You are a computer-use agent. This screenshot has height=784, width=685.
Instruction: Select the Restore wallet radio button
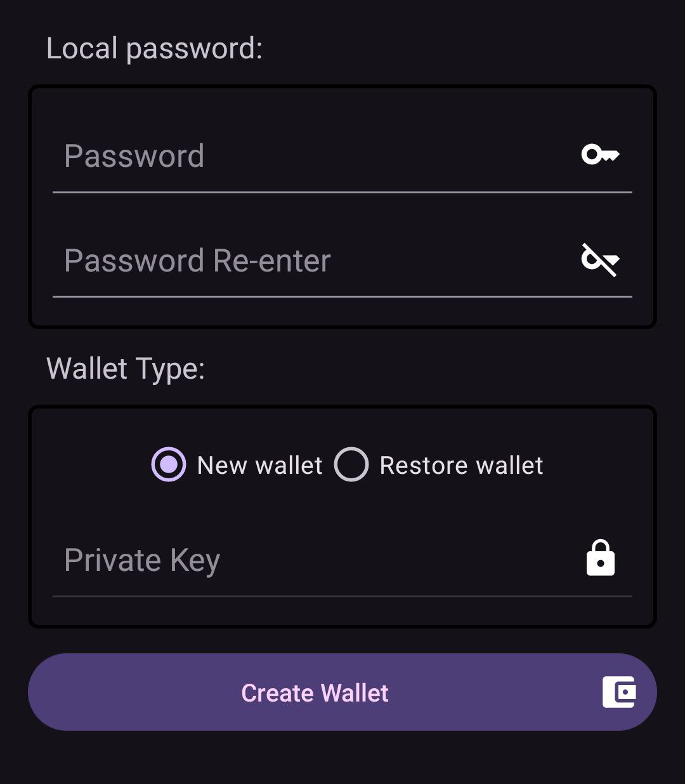[x=351, y=465]
